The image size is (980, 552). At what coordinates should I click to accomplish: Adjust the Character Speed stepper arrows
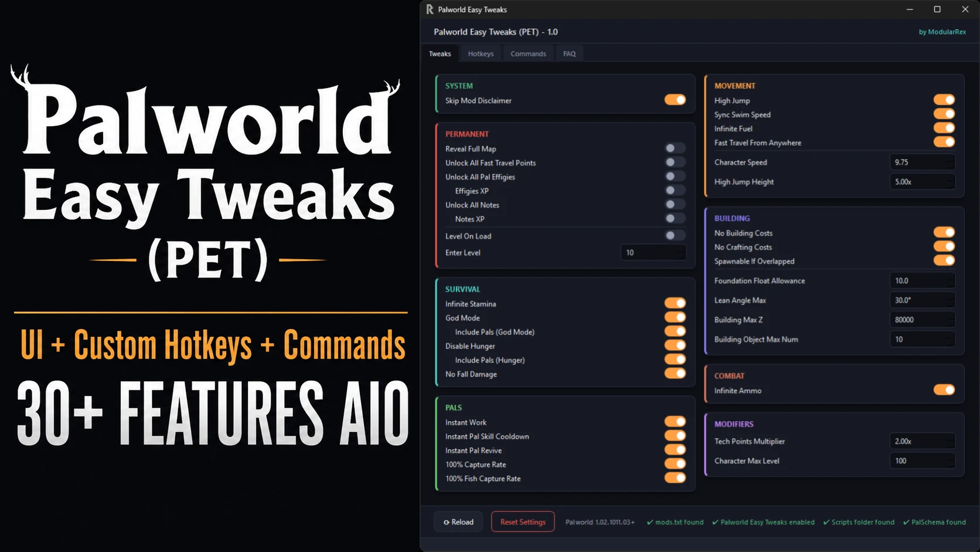coord(950,162)
